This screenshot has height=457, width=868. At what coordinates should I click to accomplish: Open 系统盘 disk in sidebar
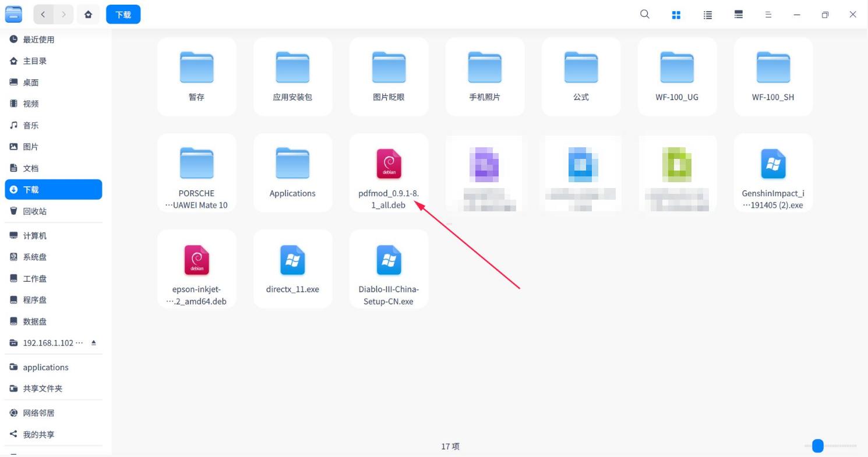[34, 257]
